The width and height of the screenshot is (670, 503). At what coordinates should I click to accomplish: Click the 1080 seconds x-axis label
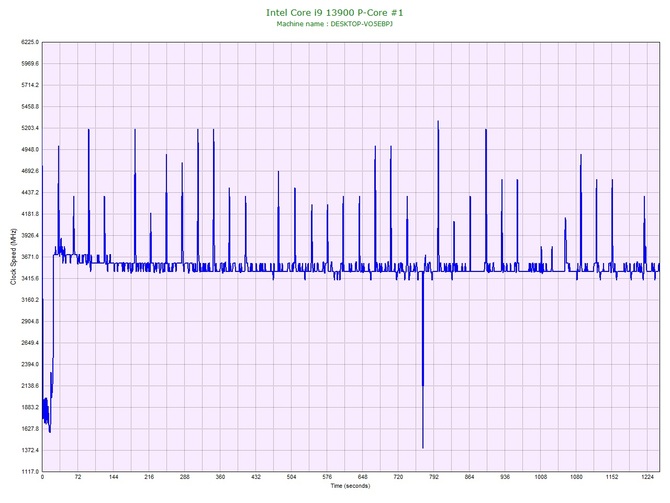576,477
